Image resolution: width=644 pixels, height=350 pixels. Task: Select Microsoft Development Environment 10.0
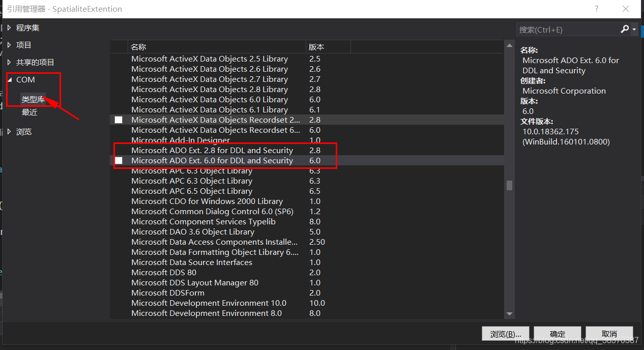click(307, 303)
